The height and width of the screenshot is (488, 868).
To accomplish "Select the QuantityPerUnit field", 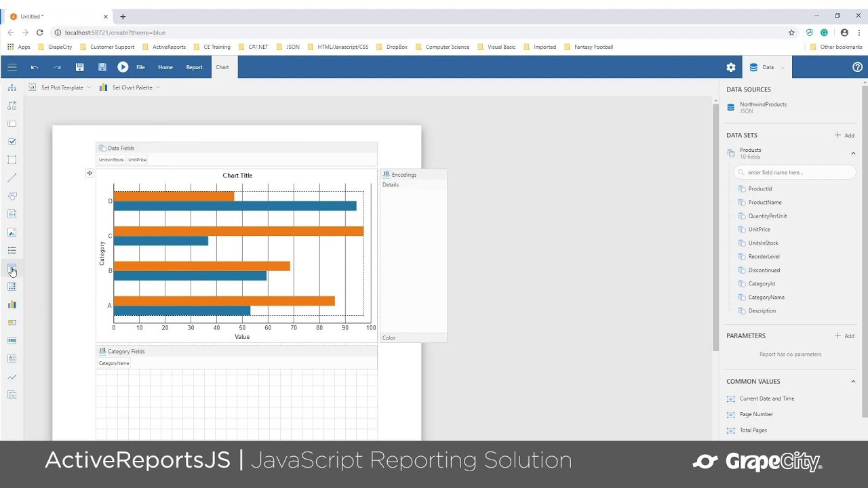I will [767, 216].
